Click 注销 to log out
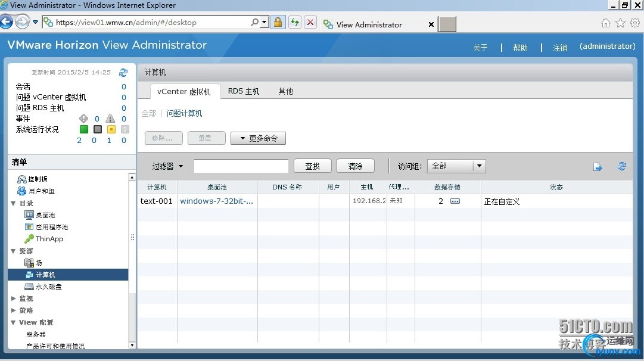Screen dimensions: 644x361 tap(560, 48)
